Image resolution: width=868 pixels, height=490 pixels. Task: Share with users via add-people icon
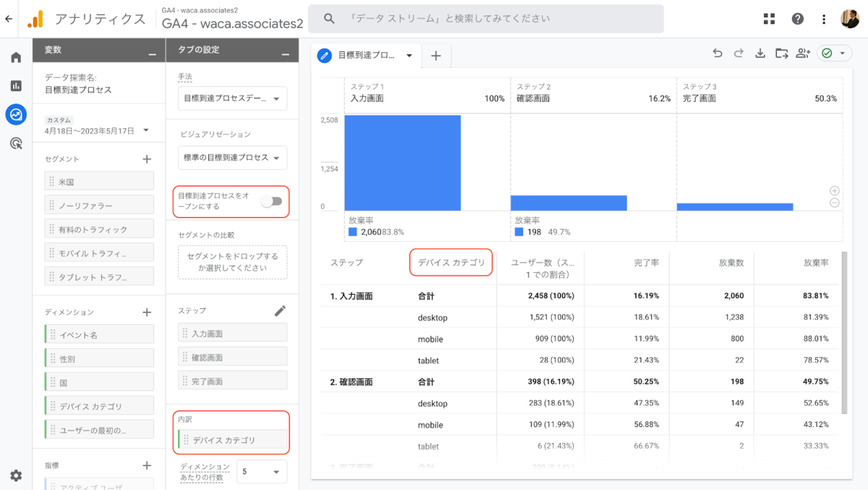click(x=802, y=53)
